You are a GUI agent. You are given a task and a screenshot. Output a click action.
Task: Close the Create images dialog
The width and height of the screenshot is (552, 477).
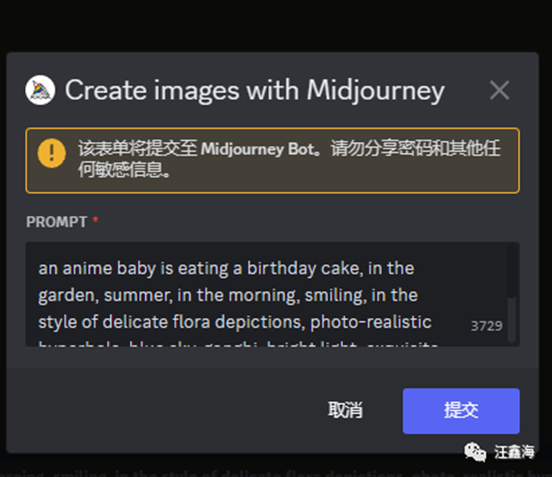pyautogui.click(x=499, y=90)
